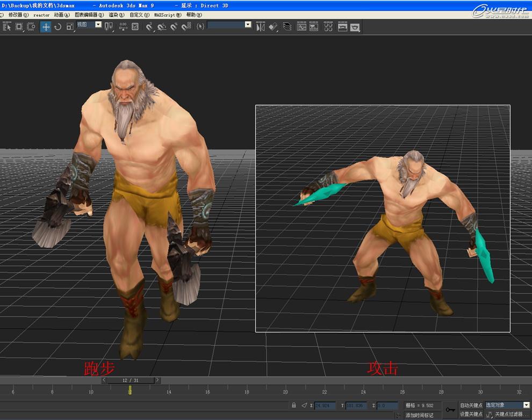Open 关键点过滤器 key filters button
Image resolution: width=532 pixels, height=420 pixels.
click(508, 414)
